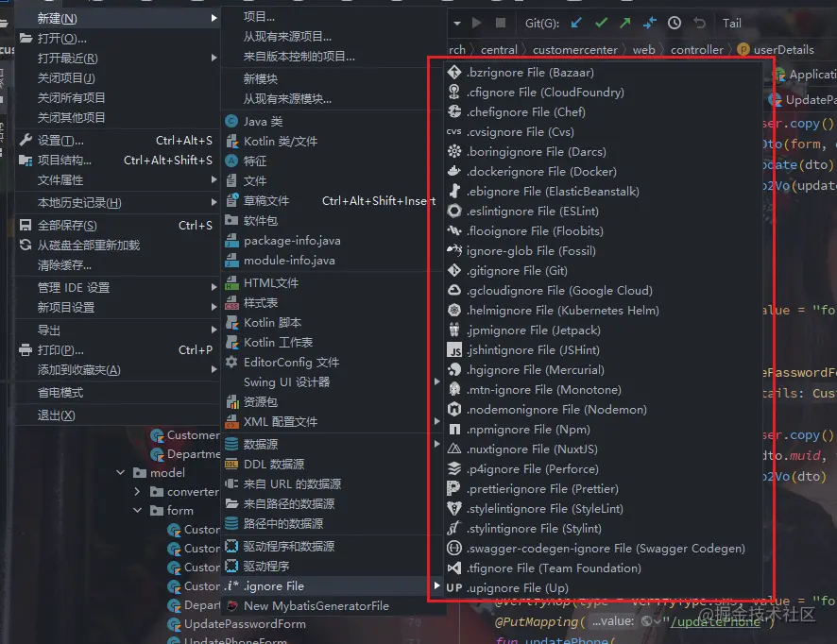The width and height of the screenshot is (837, 644).
Task: Choose .upignore File (Up) icon
Action: (x=454, y=588)
